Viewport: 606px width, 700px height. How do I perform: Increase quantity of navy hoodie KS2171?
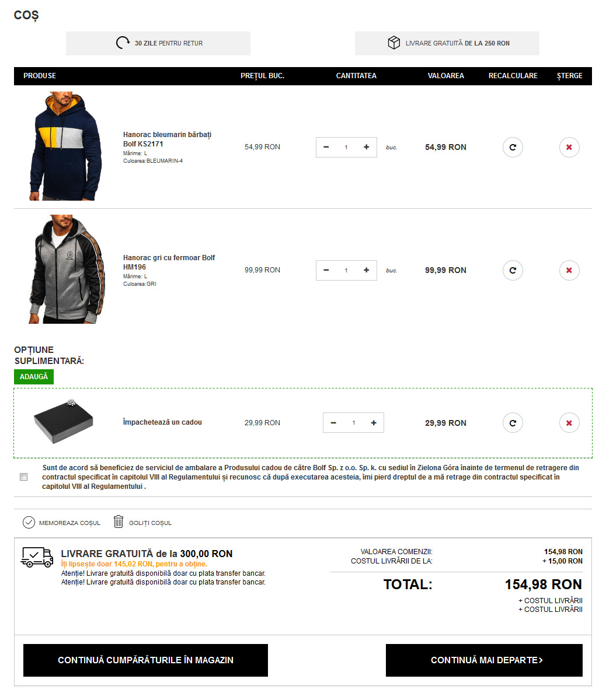coord(366,147)
